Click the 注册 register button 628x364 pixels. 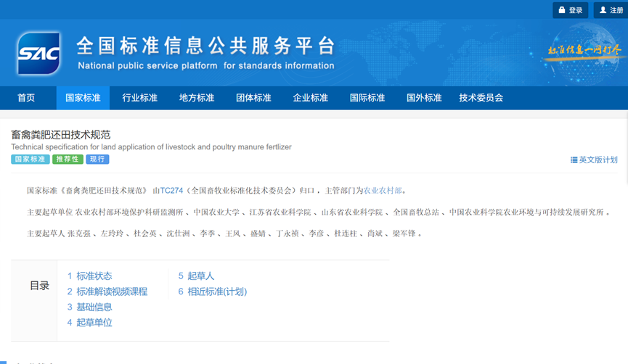pyautogui.click(x=610, y=10)
